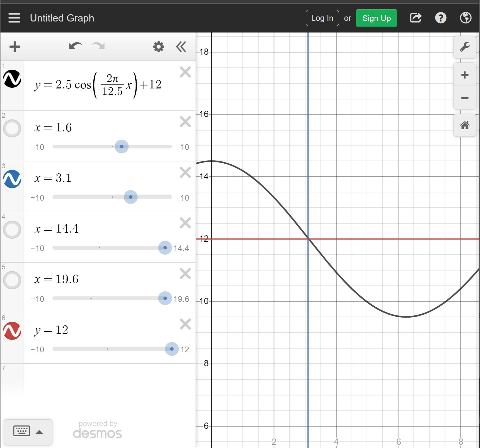Open the Graph Settings wrench

pos(465,47)
